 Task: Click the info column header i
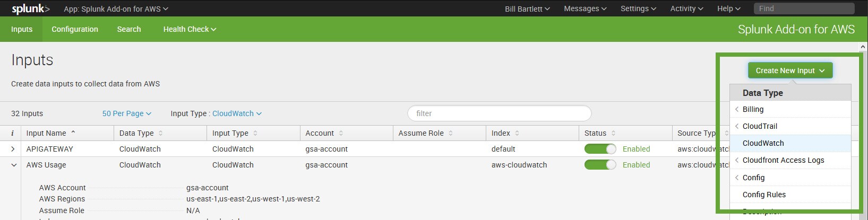tap(12, 133)
